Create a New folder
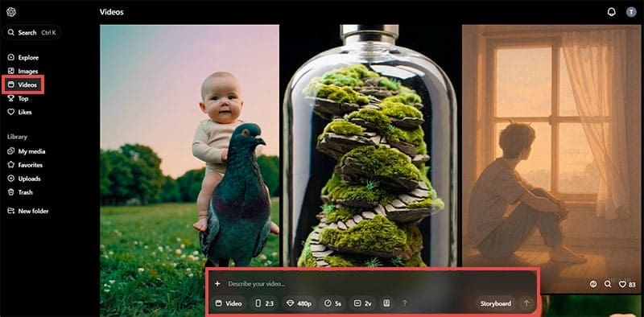The height and width of the screenshot is (317, 644). [x=28, y=211]
